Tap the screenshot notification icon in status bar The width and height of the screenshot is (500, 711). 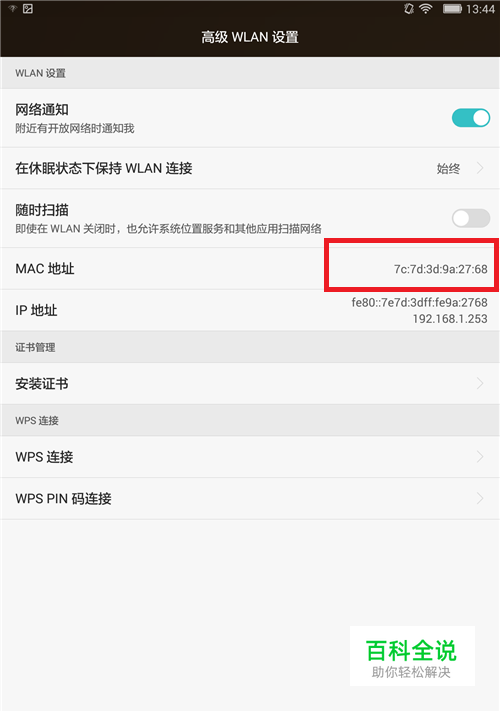coord(28,9)
